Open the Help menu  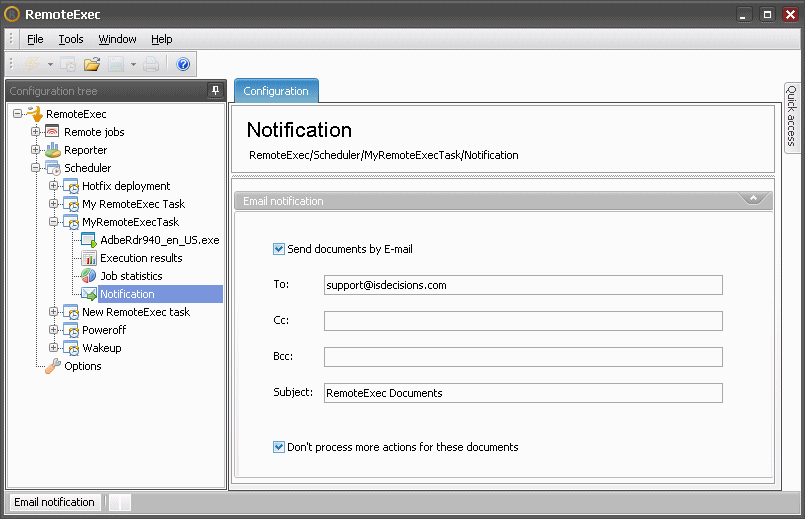162,39
